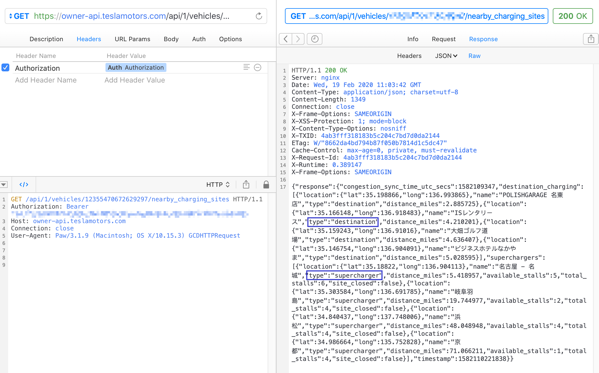Select the Response tab
Screen dimensions: 599x373
(483, 39)
